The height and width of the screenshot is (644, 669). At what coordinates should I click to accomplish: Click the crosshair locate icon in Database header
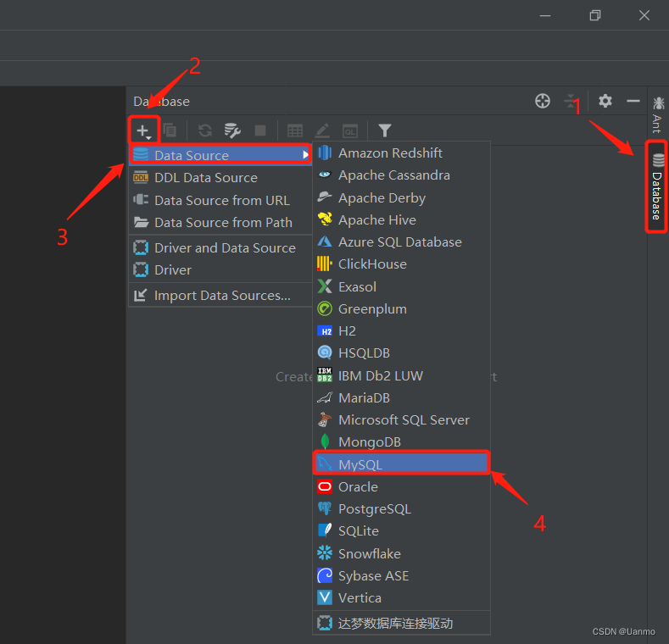click(543, 101)
